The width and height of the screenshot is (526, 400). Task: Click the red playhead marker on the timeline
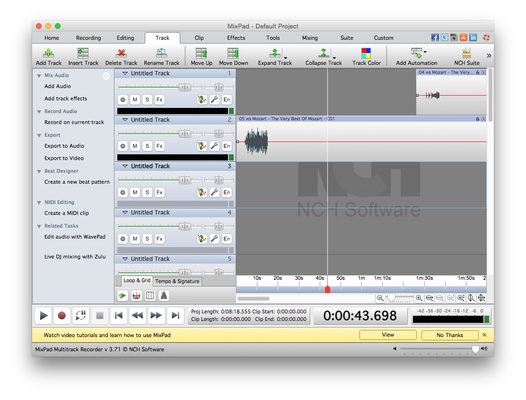point(327,289)
